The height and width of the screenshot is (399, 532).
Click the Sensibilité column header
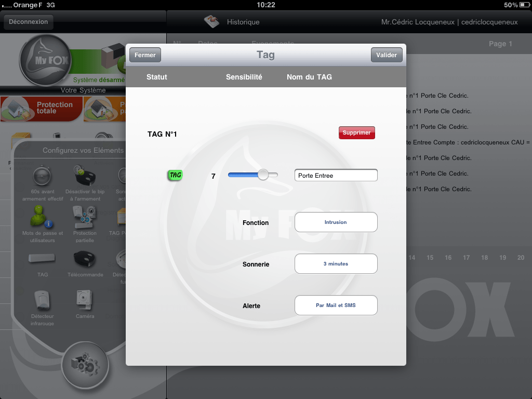[x=244, y=77]
